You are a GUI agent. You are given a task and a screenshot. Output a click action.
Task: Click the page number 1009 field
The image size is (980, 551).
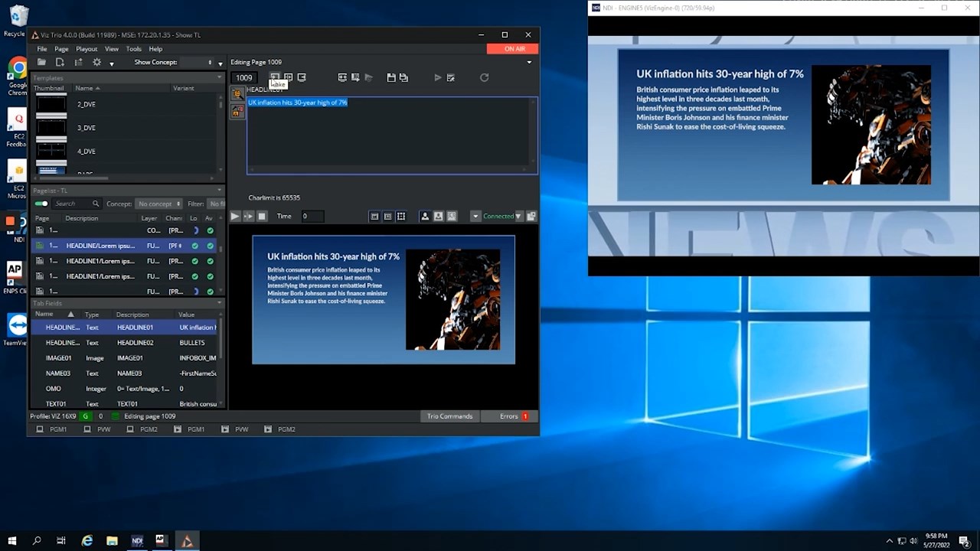coord(244,77)
